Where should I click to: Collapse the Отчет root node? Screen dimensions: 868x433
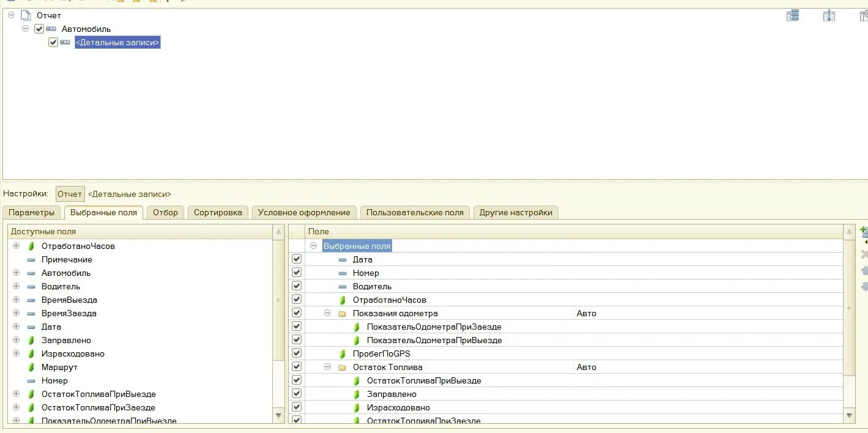pyautogui.click(x=11, y=15)
